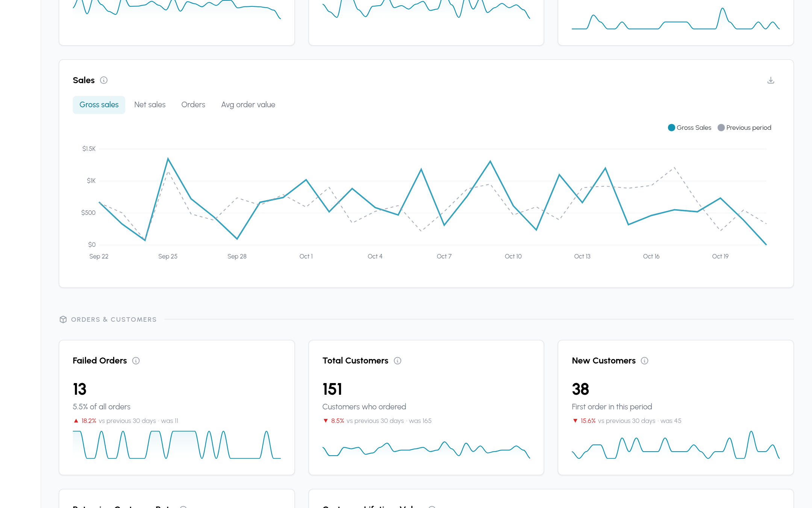812x508 pixels.
Task: Click the Total Customers info icon
Action: click(397, 360)
